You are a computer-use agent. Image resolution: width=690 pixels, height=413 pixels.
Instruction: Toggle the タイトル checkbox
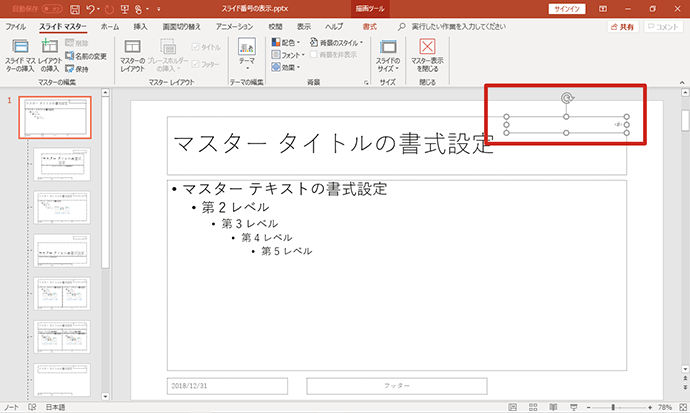click(x=195, y=47)
